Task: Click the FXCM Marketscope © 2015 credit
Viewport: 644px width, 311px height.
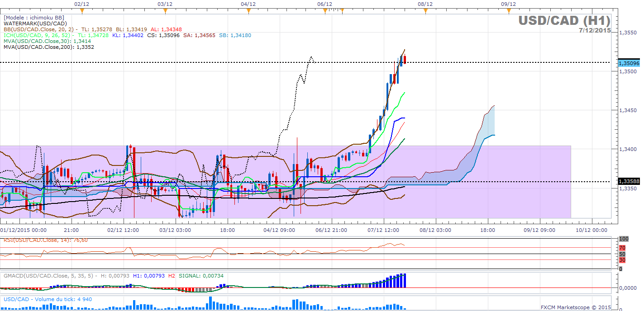Action: (x=576, y=307)
